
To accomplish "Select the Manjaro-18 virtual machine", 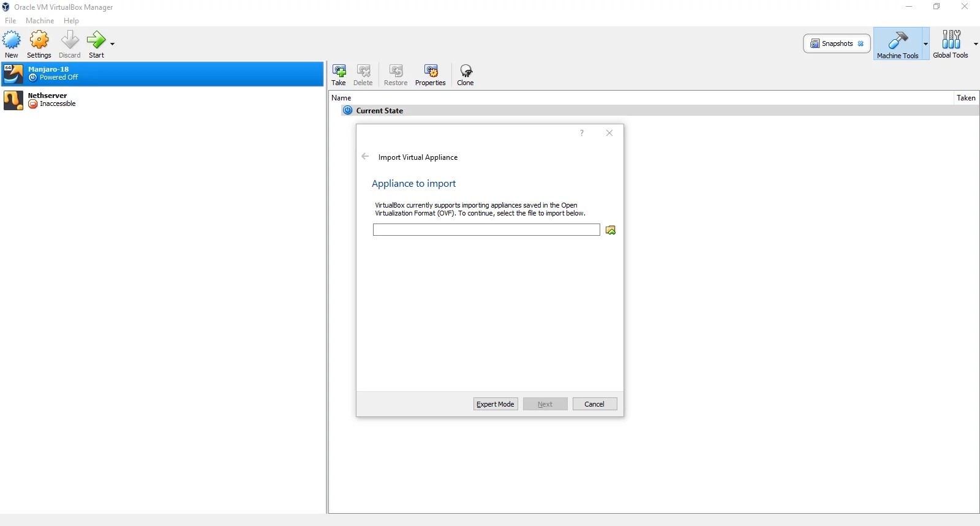I will click(162, 73).
